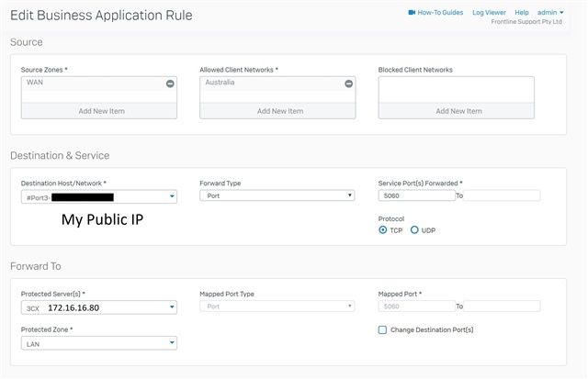Select TCP protocol radio button
Viewport: 588px width, 379px height.
[382, 230]
